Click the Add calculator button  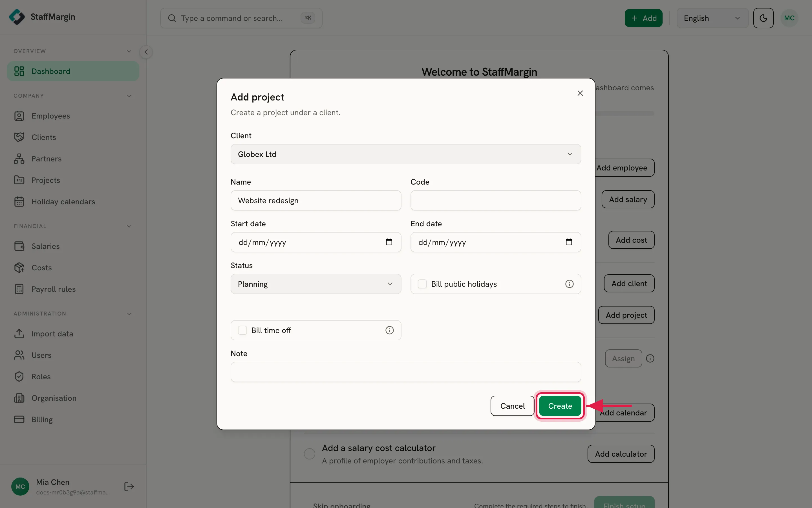pyautogui.click(x=621, y=454)
